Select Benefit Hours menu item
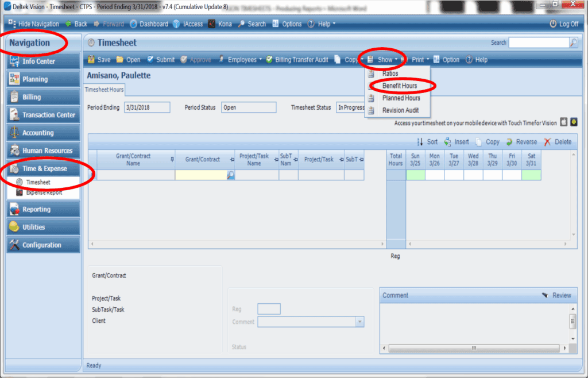This screenshot has width=588, height=378. (400, 86)
